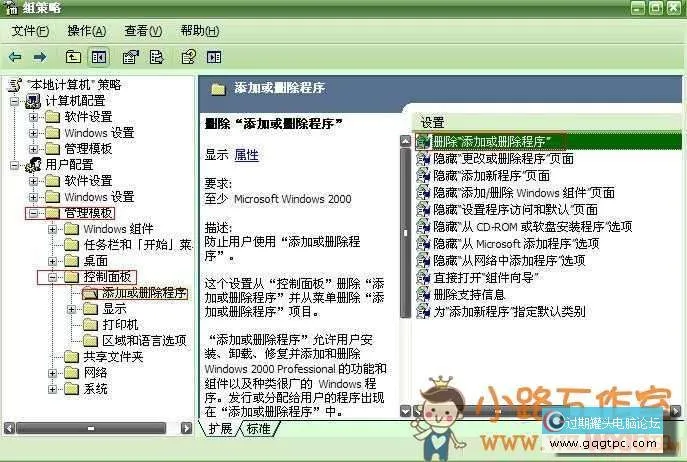687x462 pixels.
Task: Click the folder icon next to 共享文件夹
Action: 71,357
